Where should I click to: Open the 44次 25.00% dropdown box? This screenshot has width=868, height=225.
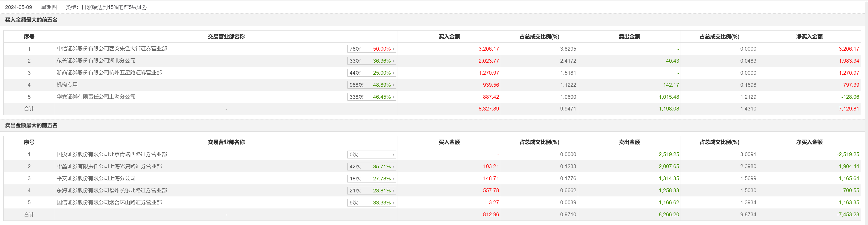tap(371, 73)
